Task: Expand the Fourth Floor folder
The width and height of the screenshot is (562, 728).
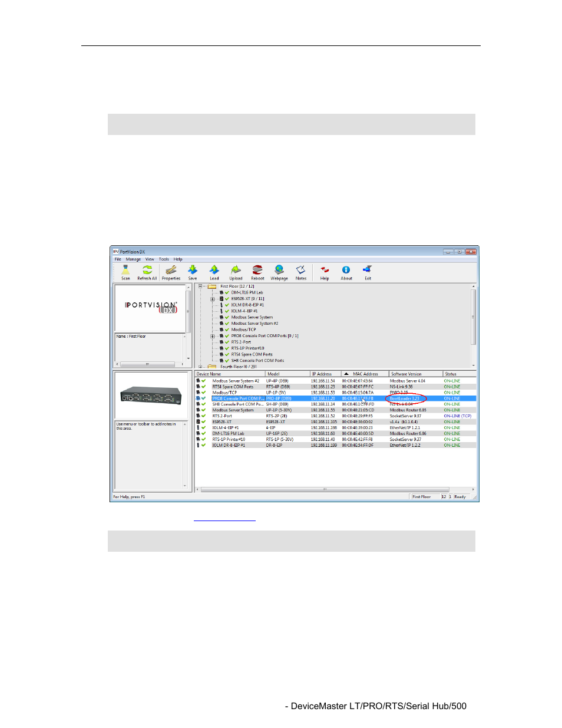Action: point(201,367)
